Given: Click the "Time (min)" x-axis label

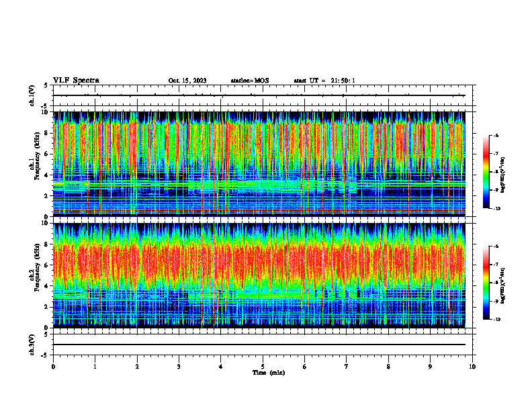Looking at the screenshot, I should point(269,373).
